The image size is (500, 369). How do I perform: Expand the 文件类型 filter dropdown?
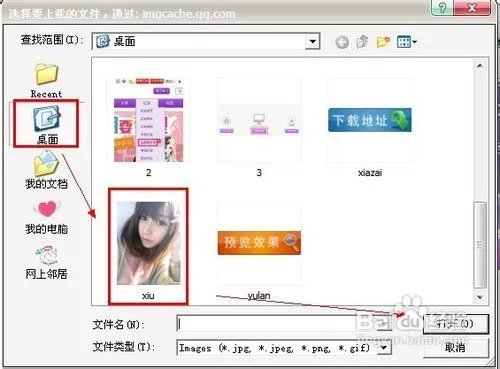[384, 348]
